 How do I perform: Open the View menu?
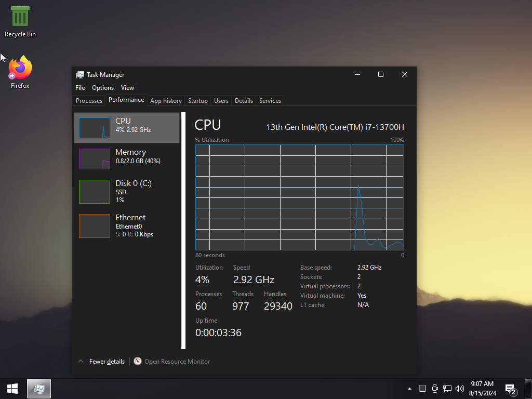tap(127, 88)
